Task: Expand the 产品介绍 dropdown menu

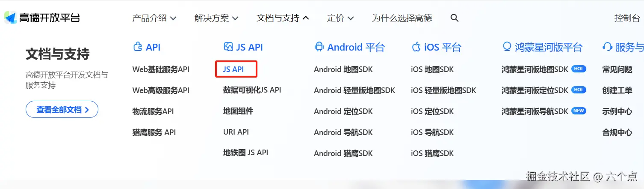Action: click(x=154, y=18)
